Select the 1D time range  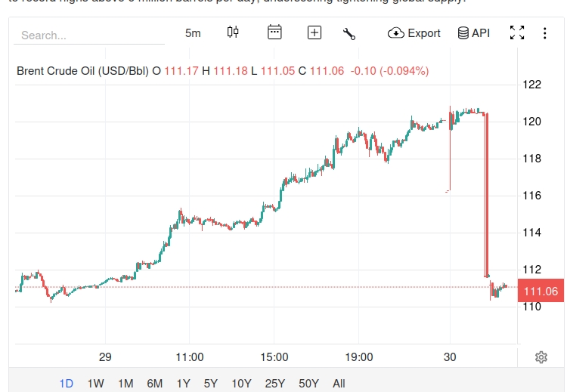[67, 383]
